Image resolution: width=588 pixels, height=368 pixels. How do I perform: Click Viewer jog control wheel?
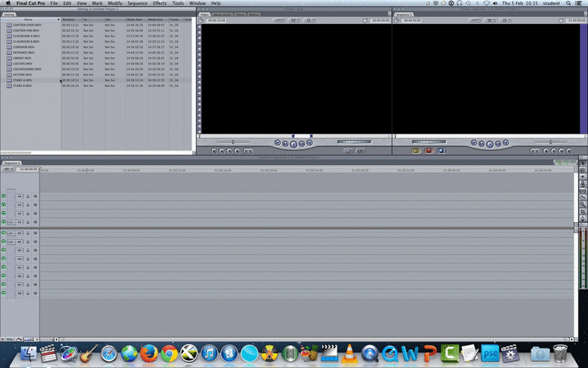(x=355, y=142)
